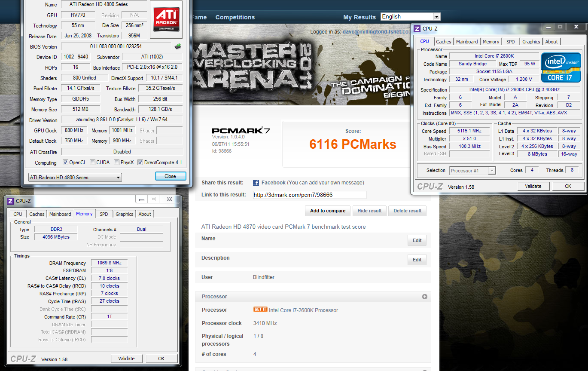Open the About tab in the CPU-Z Memory window
Image resolution: width=588 pixels, height=371 pixels.
(145, 214)
